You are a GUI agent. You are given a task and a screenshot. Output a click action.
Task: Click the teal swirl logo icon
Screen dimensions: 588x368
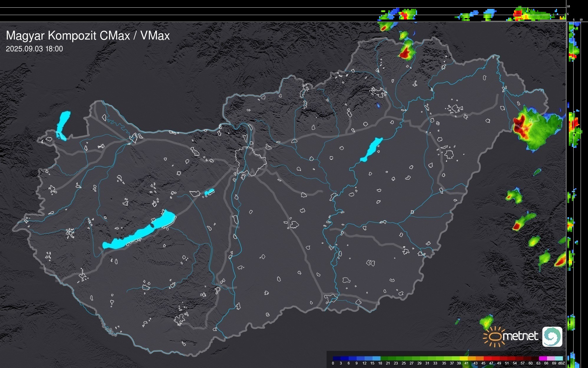pos(552,337)
